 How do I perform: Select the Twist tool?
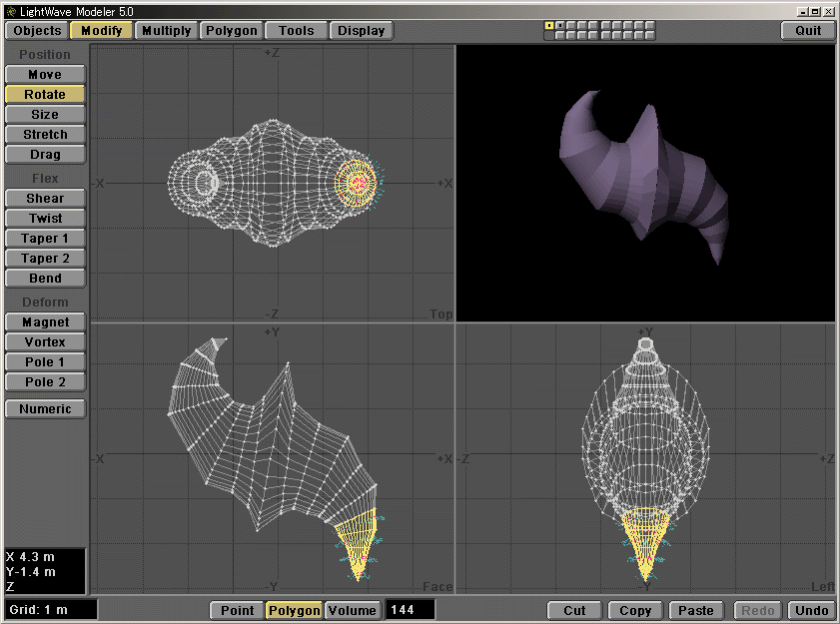click(44, 218)
